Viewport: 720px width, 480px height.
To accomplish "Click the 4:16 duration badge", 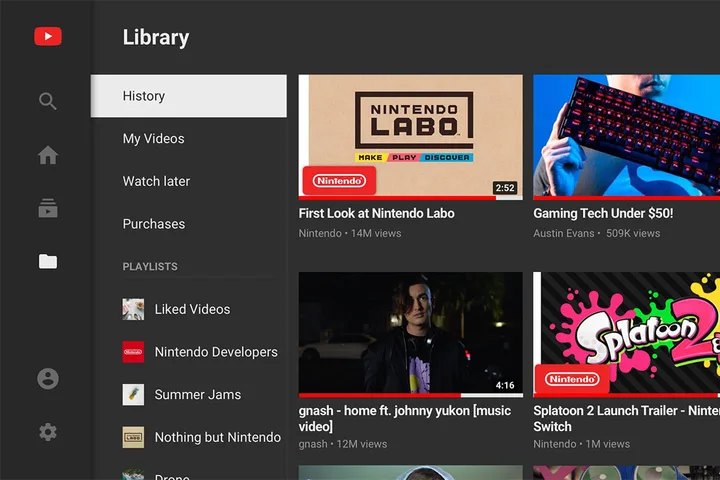I will [505, 385].
